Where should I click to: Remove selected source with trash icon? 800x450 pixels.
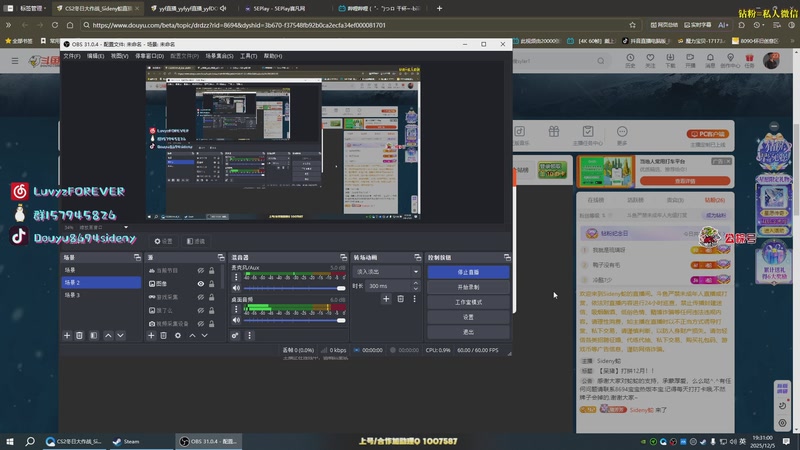pos(163,336)
